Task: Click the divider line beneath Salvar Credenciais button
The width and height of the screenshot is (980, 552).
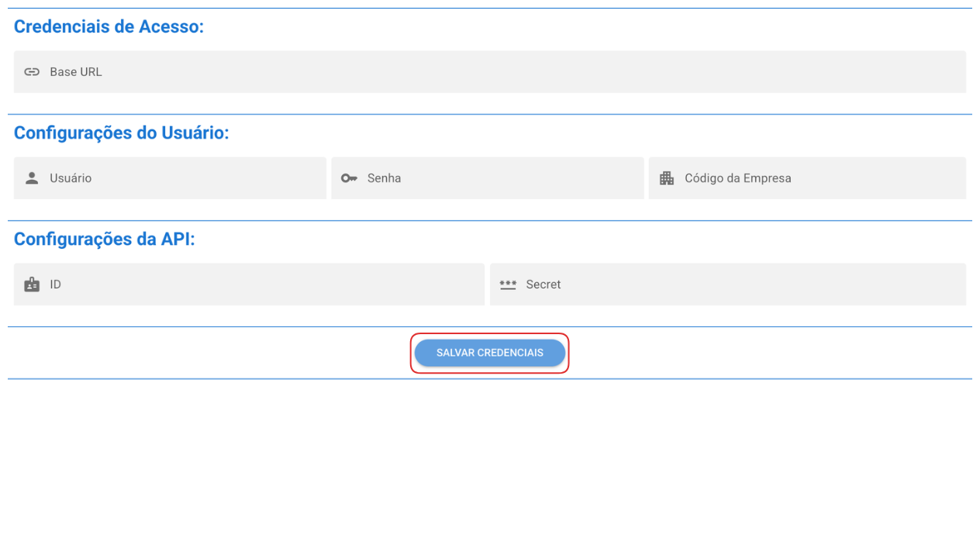Action: [x=490, y=378]
